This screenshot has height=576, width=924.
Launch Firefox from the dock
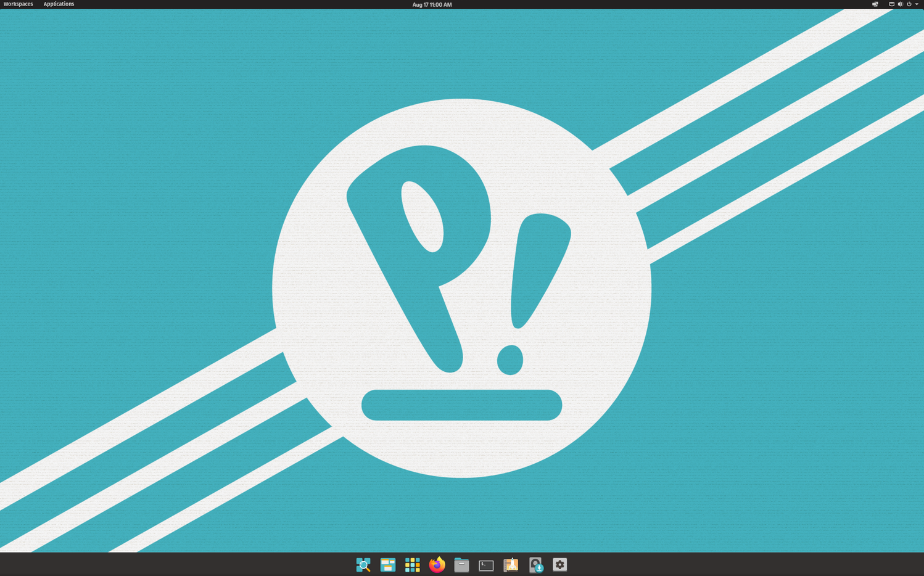tap(437, 565)
